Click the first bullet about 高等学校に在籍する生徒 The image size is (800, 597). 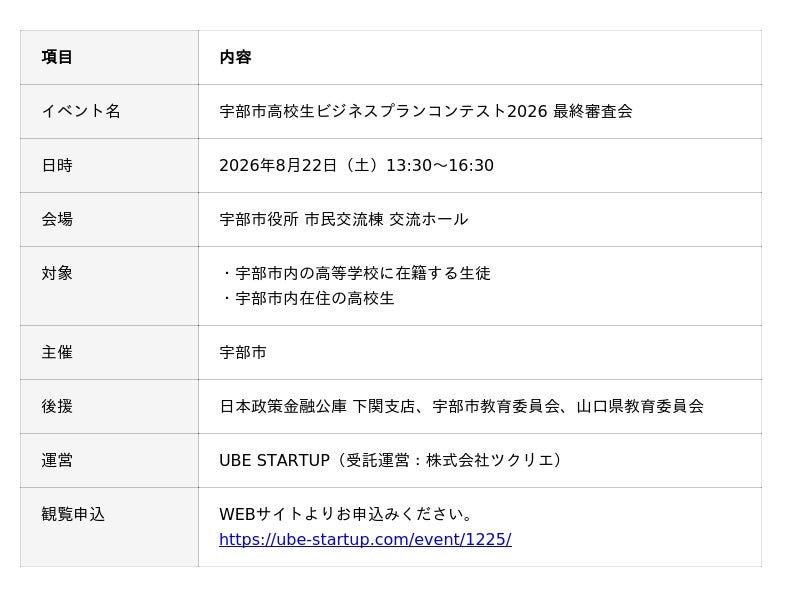point(355,273)
